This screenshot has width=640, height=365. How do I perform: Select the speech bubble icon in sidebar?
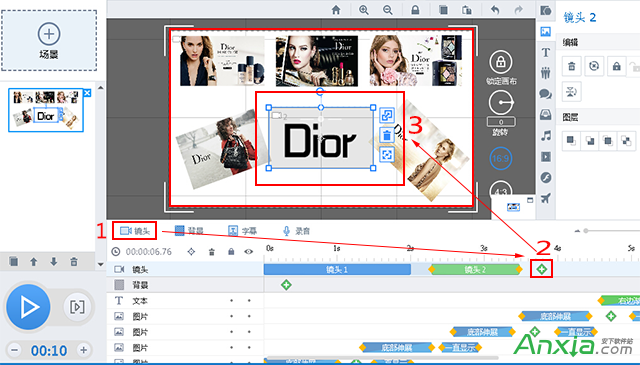[546, 94]
